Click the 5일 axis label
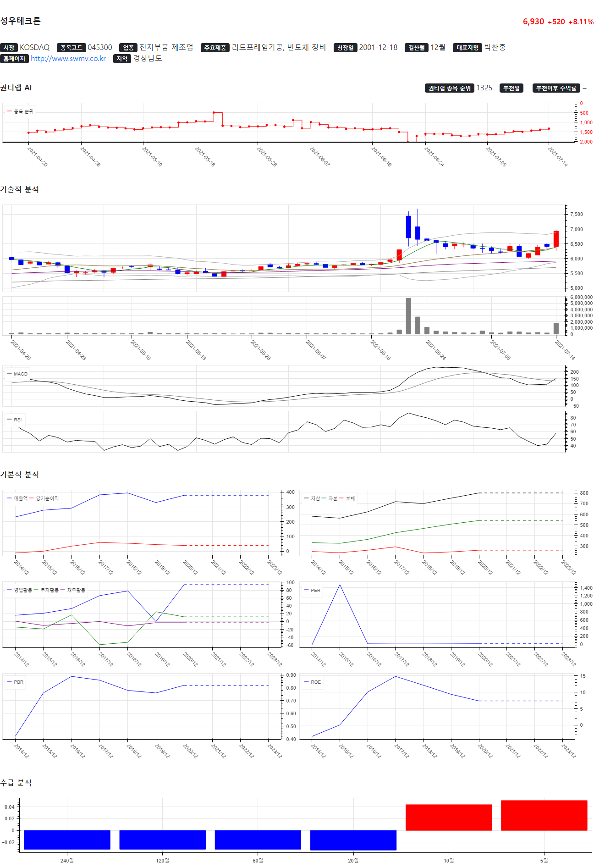 544,861
